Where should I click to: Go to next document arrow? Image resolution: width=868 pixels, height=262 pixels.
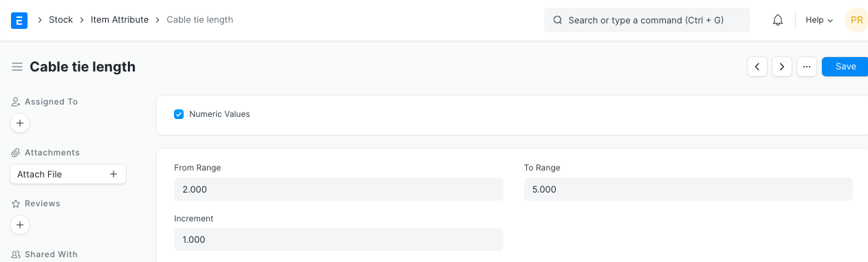click(782, 67)
